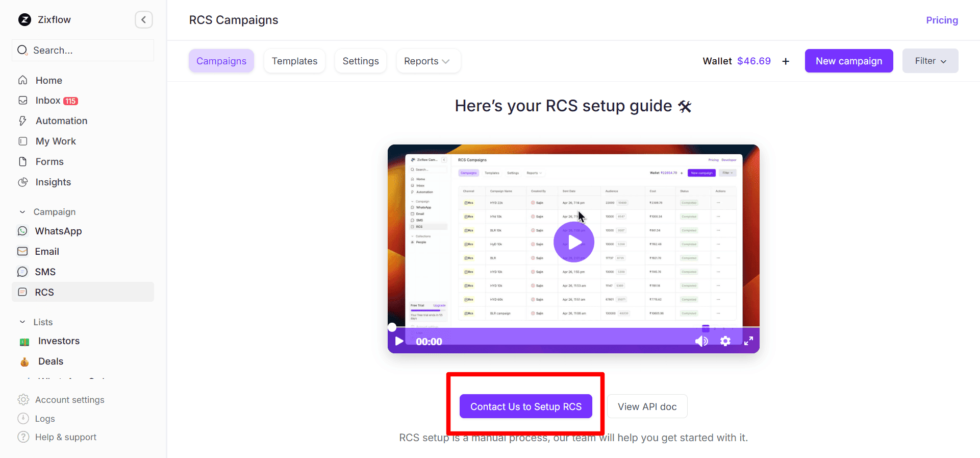Click the Insights chart icon
This screenshot has height=458, width=980.
tap(22, 182)
